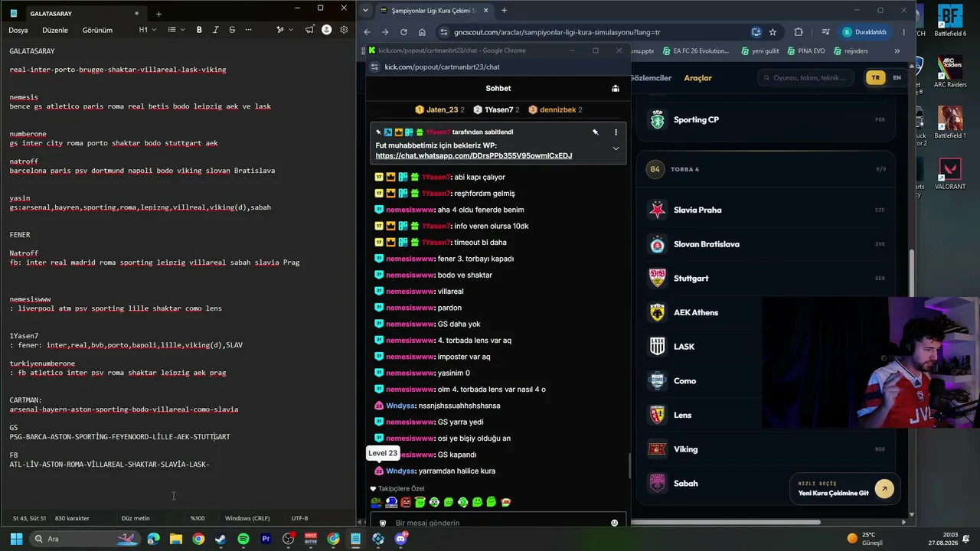Open the H1 heading dropdown in Notepad

147,30
